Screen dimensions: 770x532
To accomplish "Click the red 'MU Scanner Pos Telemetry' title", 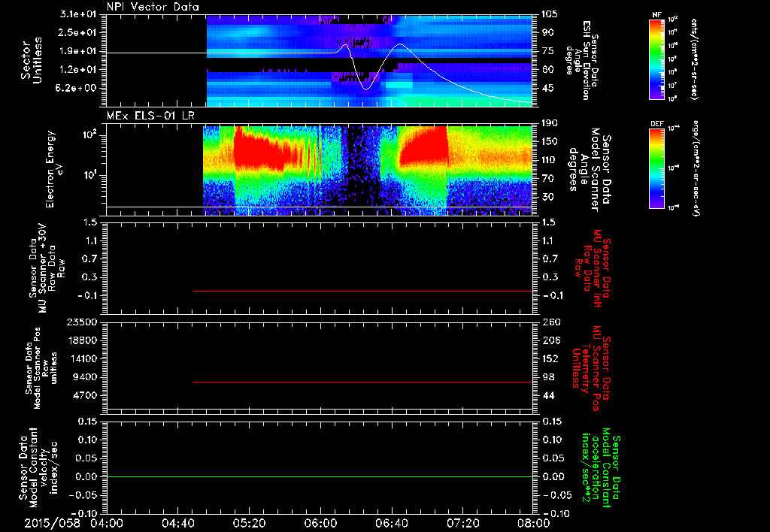I will (591, 368).
